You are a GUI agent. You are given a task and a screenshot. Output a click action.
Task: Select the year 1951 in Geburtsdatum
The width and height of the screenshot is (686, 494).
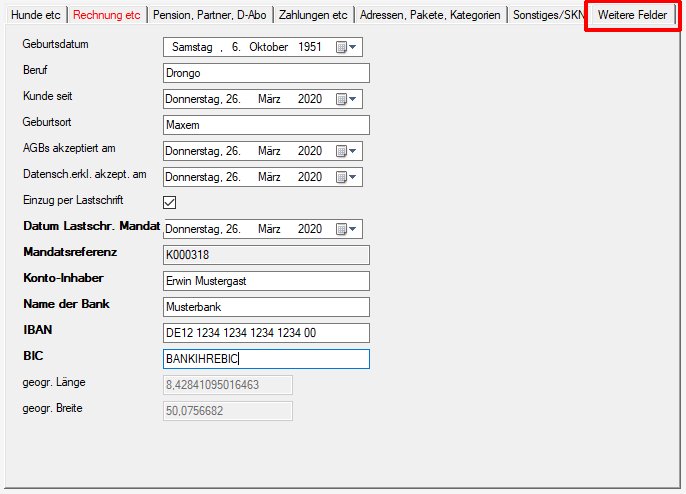tap(308, 47)
